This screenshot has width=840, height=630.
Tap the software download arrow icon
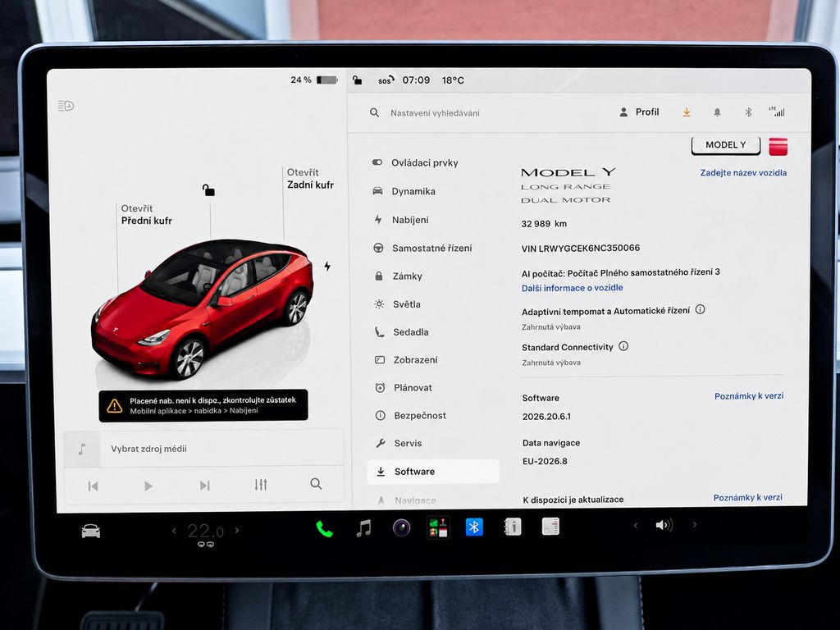pos(687,112)
